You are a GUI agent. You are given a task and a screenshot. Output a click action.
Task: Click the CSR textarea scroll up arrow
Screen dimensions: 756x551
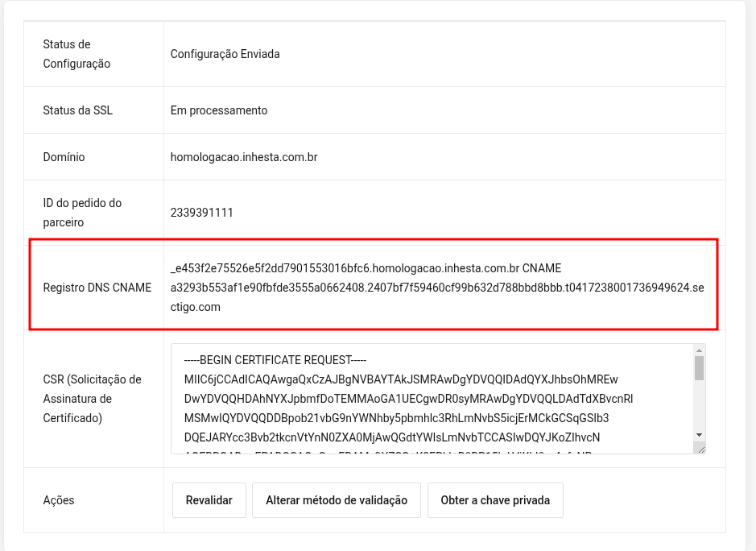[699, 350]
